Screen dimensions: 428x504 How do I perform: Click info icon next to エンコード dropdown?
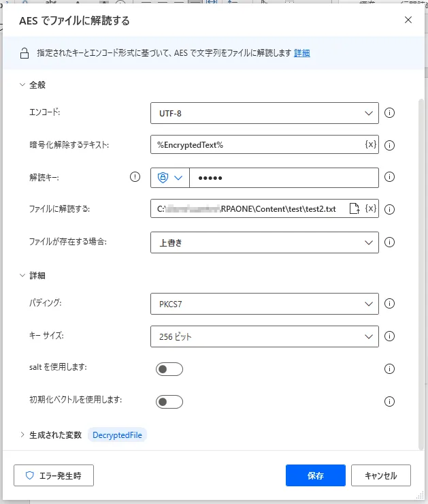point(389,113)
